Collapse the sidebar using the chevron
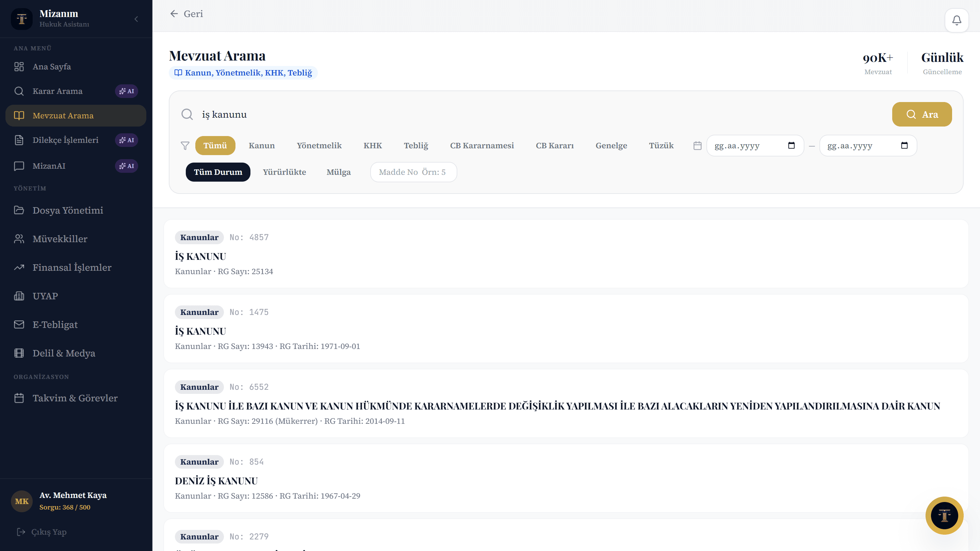This screenshot has width=980, height=551. coord(136,19)
